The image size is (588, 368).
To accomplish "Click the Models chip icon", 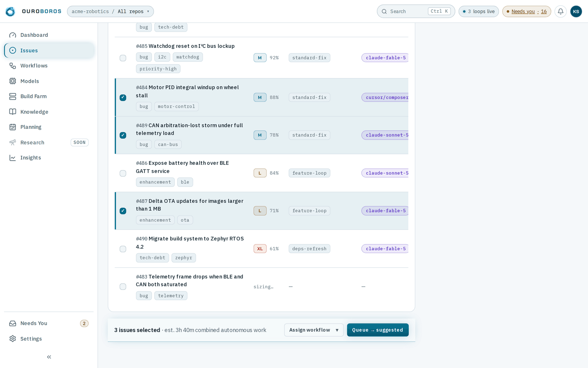I will [13, 81].
